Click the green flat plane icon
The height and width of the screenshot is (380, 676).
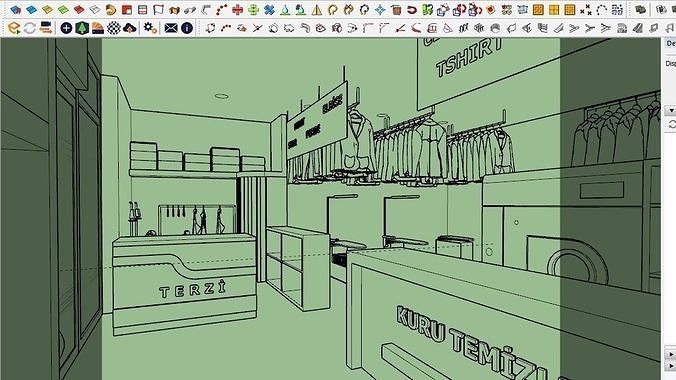pos(63,9)
